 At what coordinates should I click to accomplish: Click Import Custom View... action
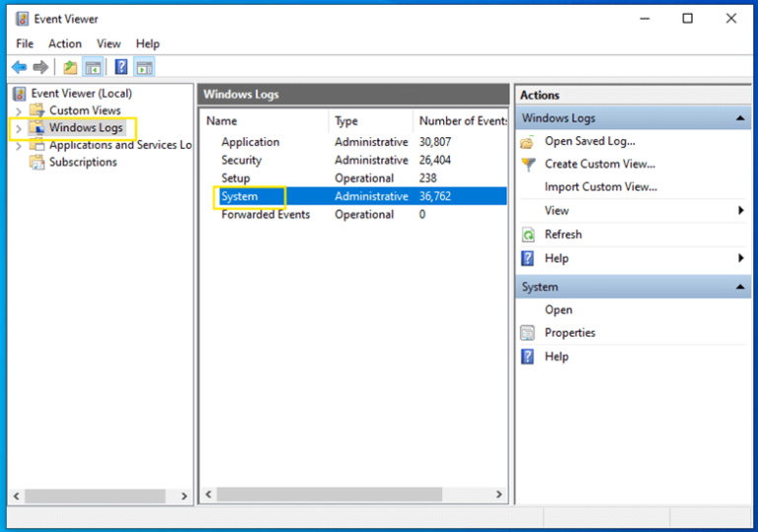tap(601, 187)
